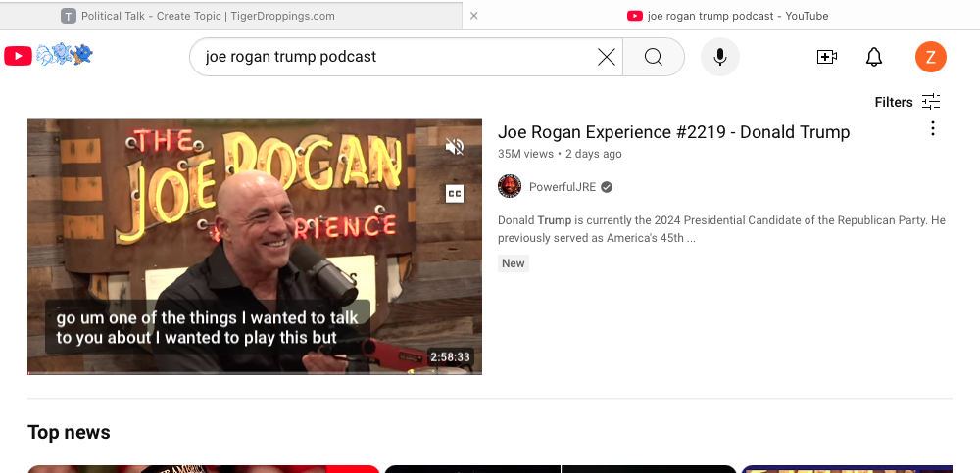Image resolution: width=980 pixels, height=473 pixels.
Task: Switch to the Political Talk TigerDroppings tab
Action: tap(231, 16)
